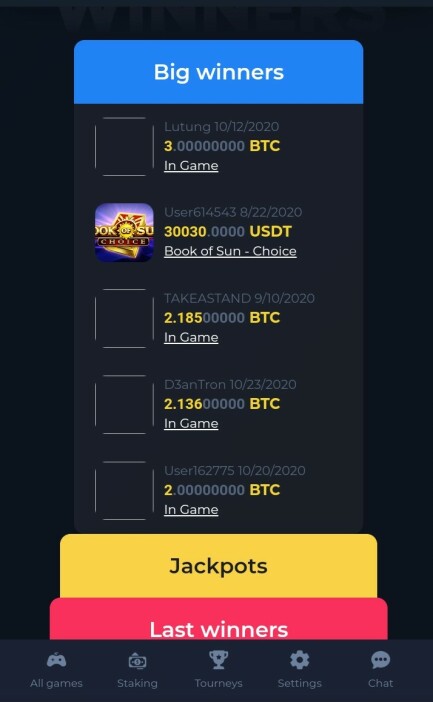This screenshot has width=433, height=702.
Task: Open All games controller icon
Action: tap(56, 660)
